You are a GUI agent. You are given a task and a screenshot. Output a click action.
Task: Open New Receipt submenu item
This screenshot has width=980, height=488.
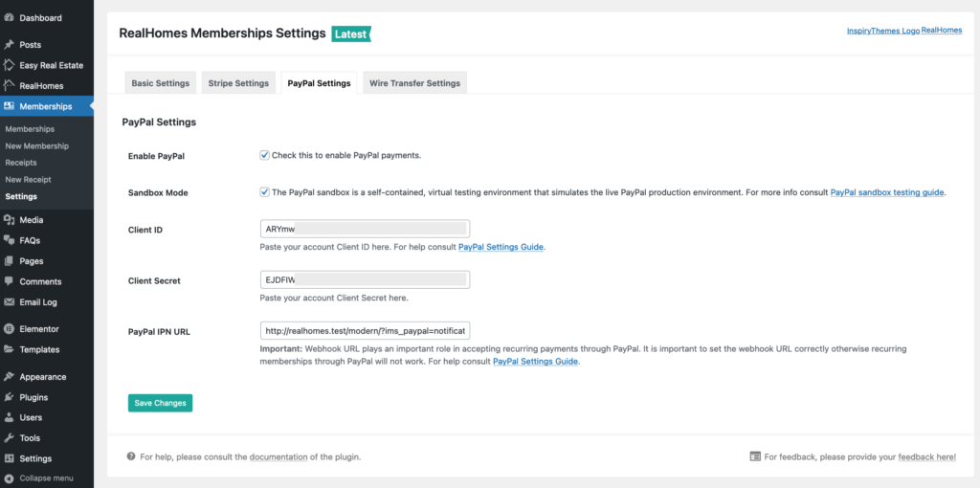[28, 179]
